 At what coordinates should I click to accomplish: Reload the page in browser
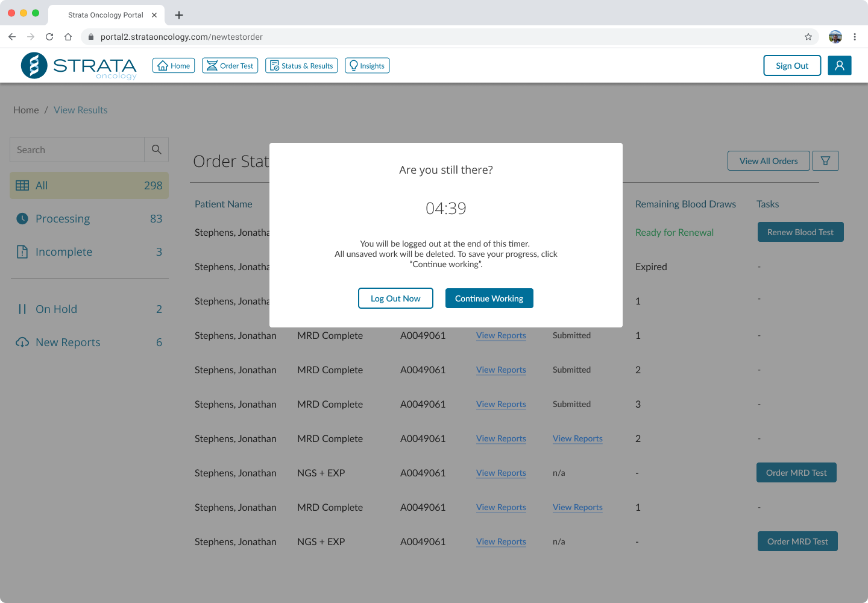point(49,37)
